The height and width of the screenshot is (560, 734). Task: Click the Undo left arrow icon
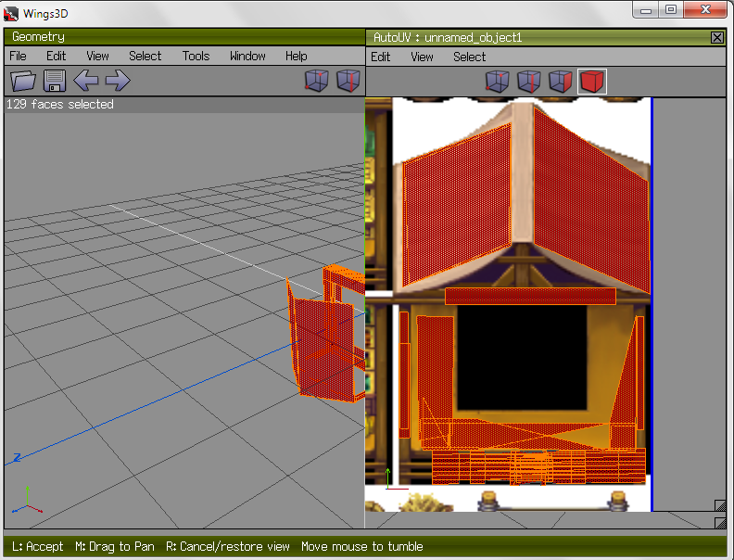(x=85, y=81)
